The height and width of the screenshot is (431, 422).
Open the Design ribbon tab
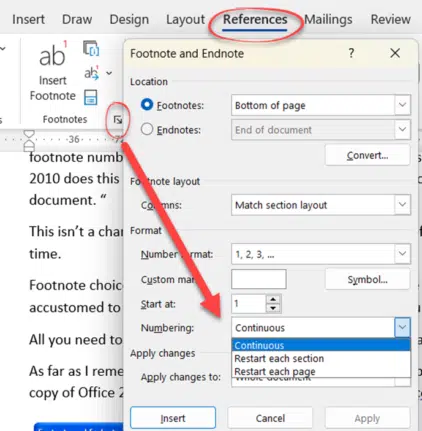[129, 19]
